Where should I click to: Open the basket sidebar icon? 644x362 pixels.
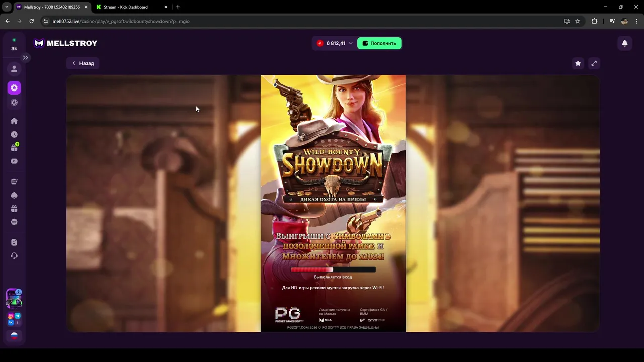[14, 182]
